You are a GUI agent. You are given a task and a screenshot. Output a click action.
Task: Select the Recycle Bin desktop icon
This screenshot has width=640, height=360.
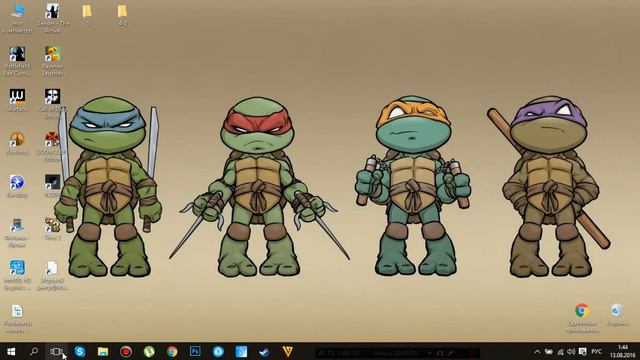(617, 315)
